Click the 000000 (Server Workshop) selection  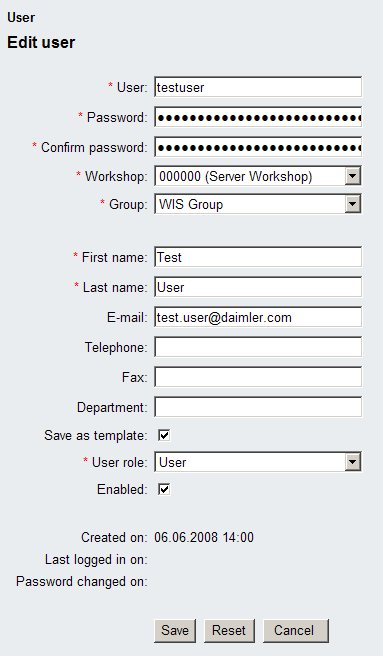258,176
